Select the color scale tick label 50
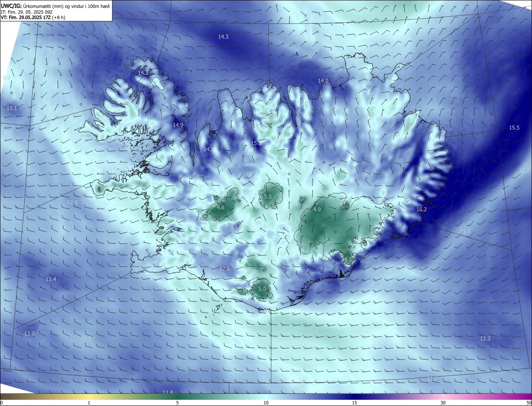 click(x=528, y=403)
